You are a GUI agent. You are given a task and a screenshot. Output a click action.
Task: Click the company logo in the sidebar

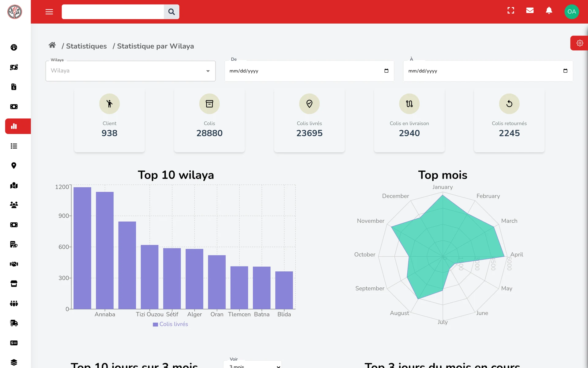15,12
